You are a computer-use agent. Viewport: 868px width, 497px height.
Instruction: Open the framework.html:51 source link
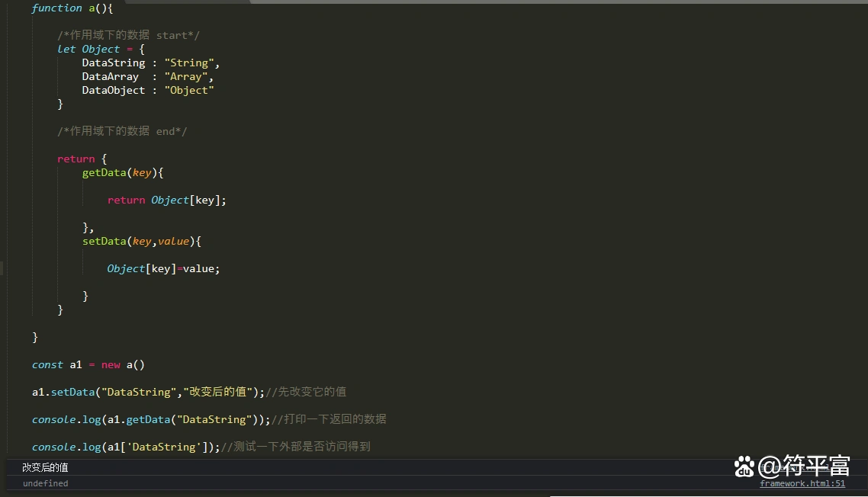click(x=802, y=483)
